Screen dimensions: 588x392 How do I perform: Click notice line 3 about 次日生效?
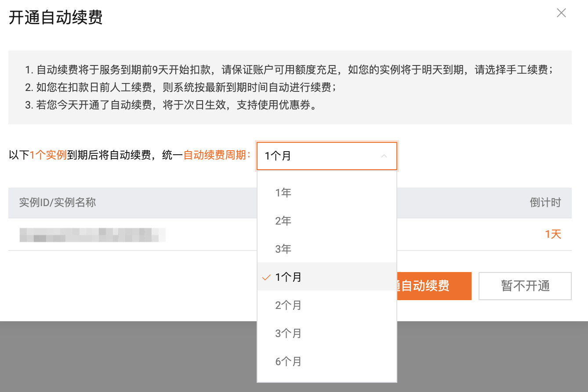point(171,105)
